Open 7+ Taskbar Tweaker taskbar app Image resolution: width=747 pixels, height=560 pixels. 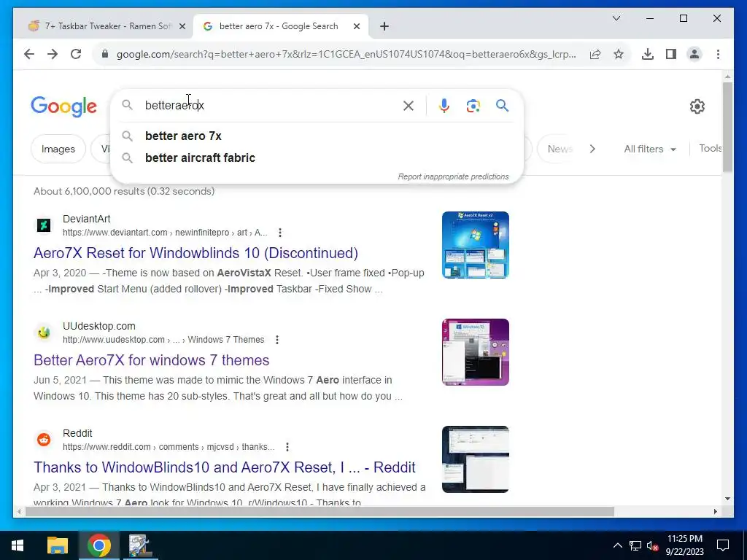(139, 545)
